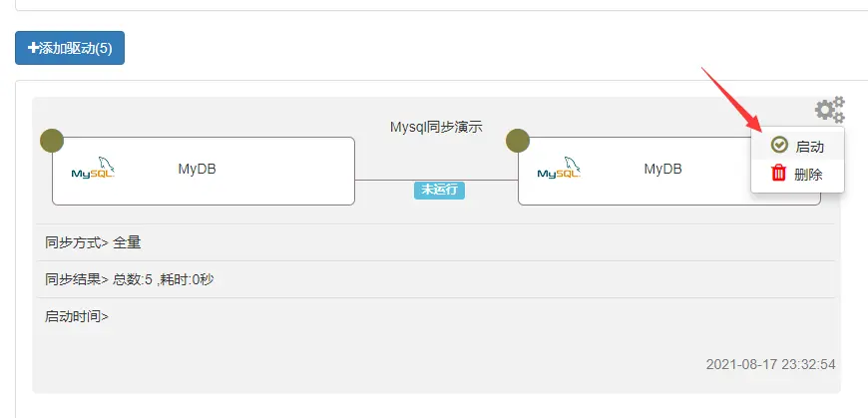Click the 同步方式> label

pos(77,242)
